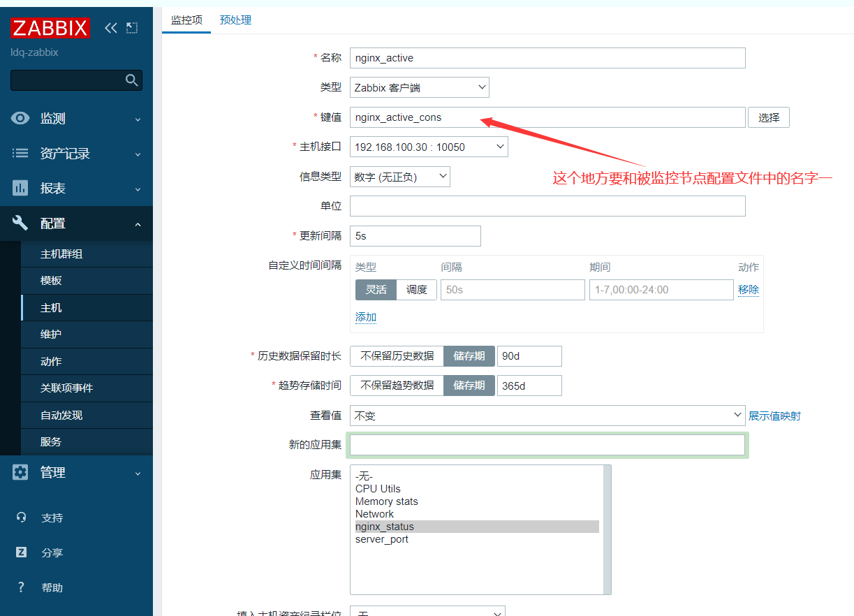The image size is (854, 616).
Task: Open 模板 in the configuration menu
Action: tap(51, 281)
